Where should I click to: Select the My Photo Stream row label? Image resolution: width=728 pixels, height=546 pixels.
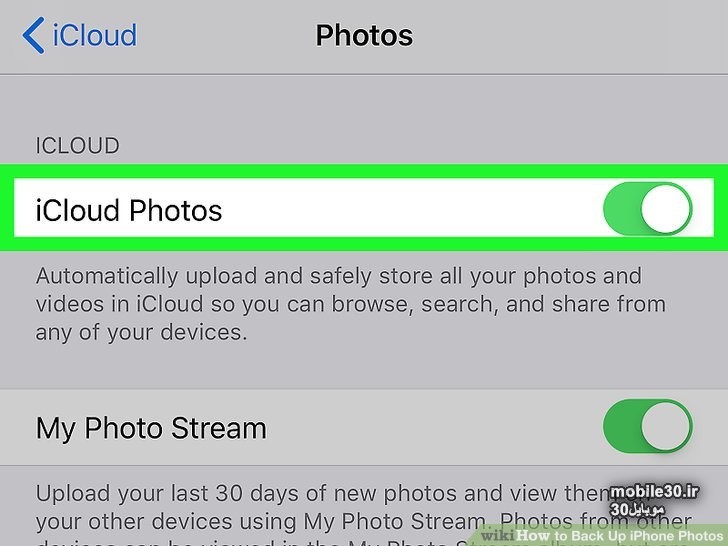(x=151, y=428)
